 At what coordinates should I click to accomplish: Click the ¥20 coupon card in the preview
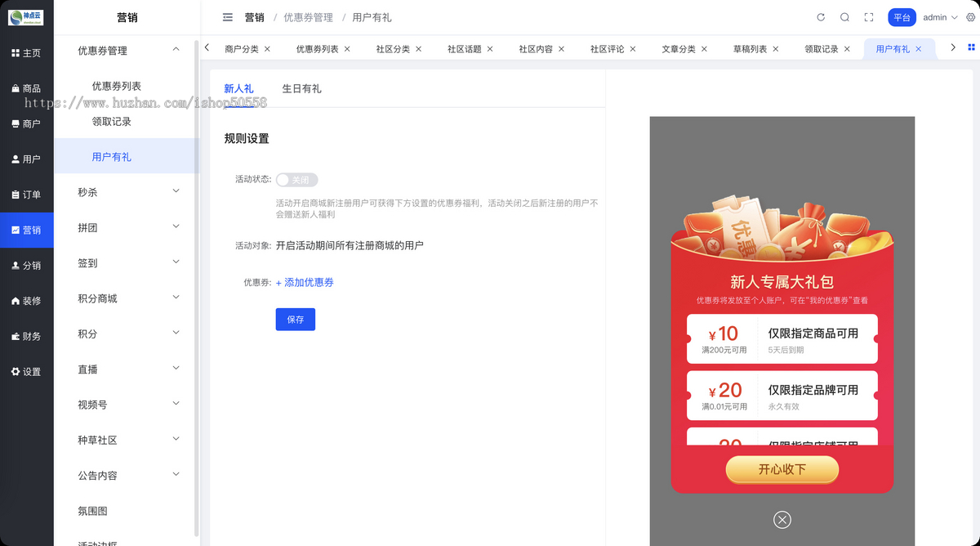[782, 396]
